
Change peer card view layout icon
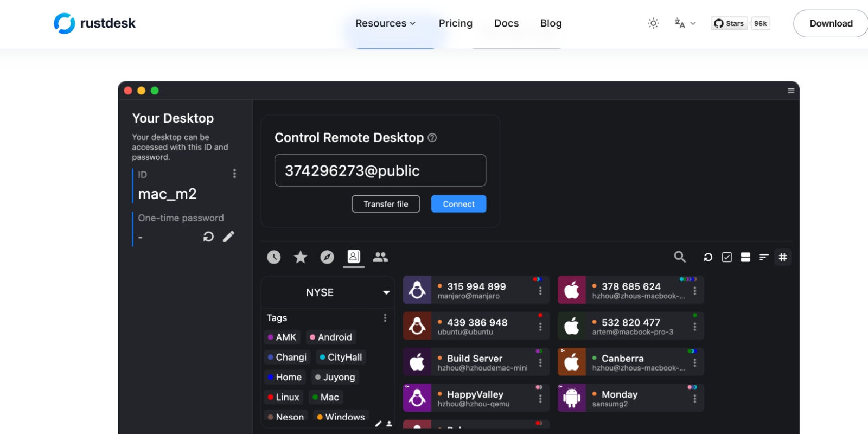click(745, 257)
